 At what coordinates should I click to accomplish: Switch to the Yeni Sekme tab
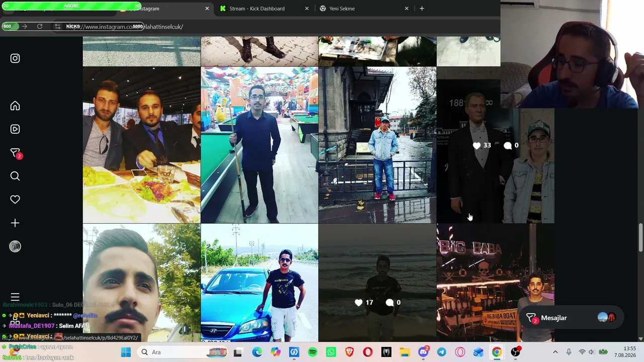click(x=364, y=9)
